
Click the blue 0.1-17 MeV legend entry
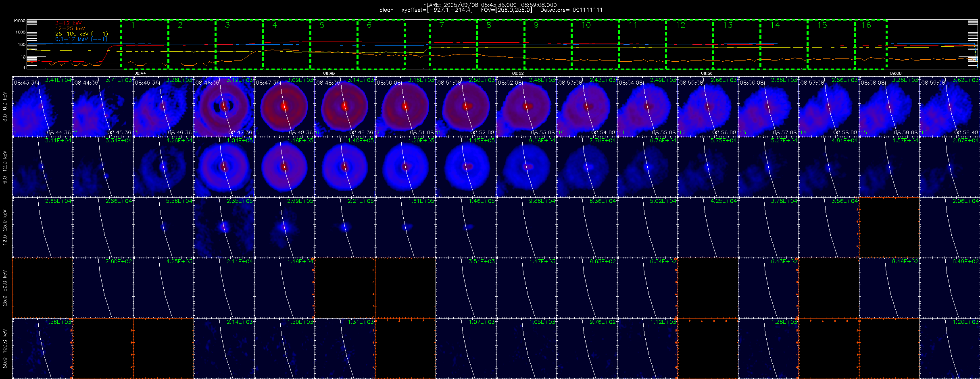(81, 39)
